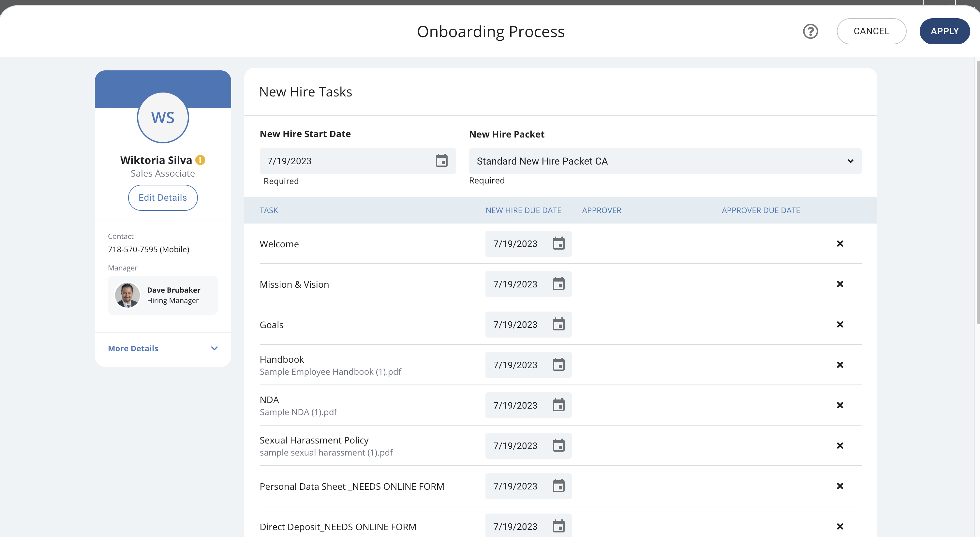This screenshot has height=537, width=980.
Task: Open calendar icon for Welcome task
Action: [x=558, y=244]
